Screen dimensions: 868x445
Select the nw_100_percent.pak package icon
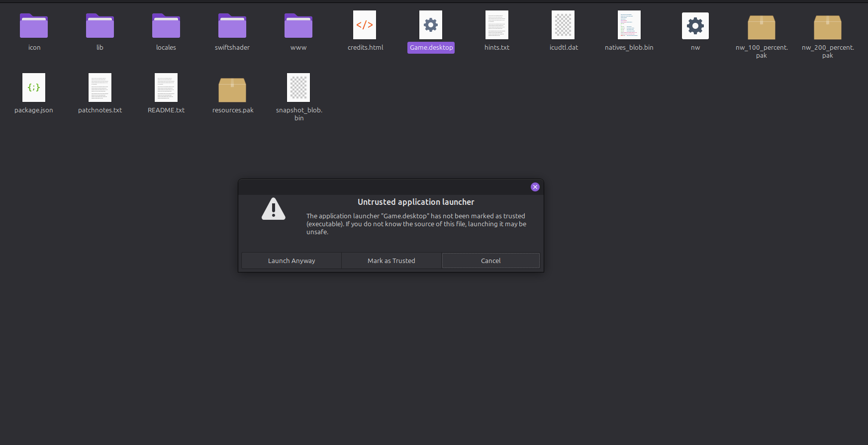762,27
